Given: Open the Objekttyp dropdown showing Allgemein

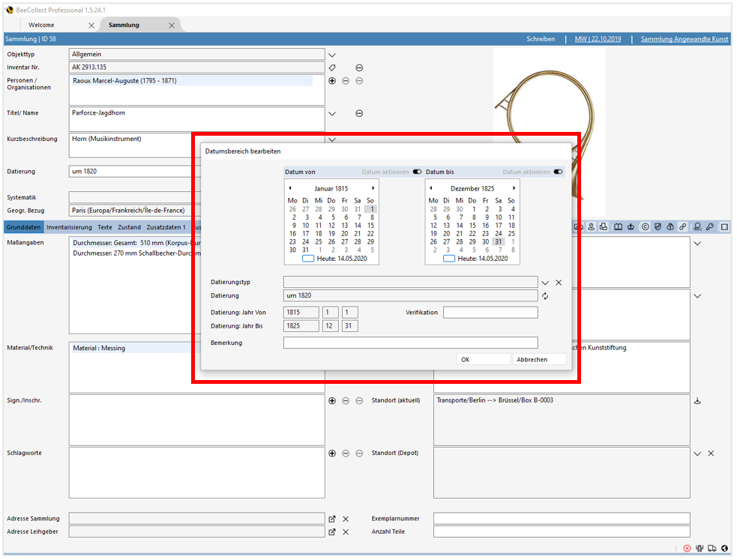Looking at the screenshot, I should [x=331, y=54].
